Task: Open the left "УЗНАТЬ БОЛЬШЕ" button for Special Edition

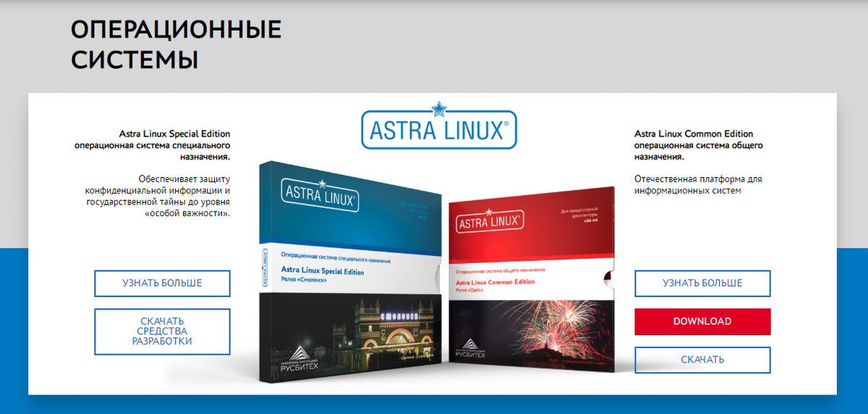Action: 162,283
